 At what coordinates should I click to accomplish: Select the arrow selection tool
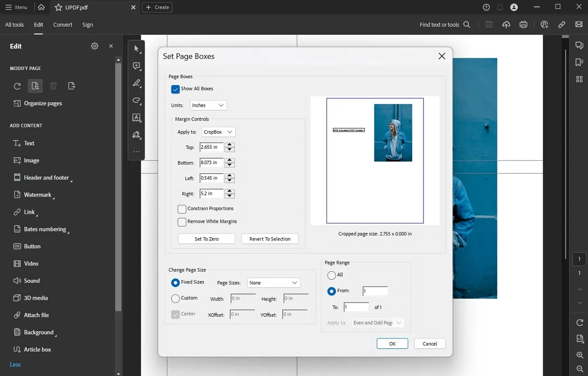(136, 48)
